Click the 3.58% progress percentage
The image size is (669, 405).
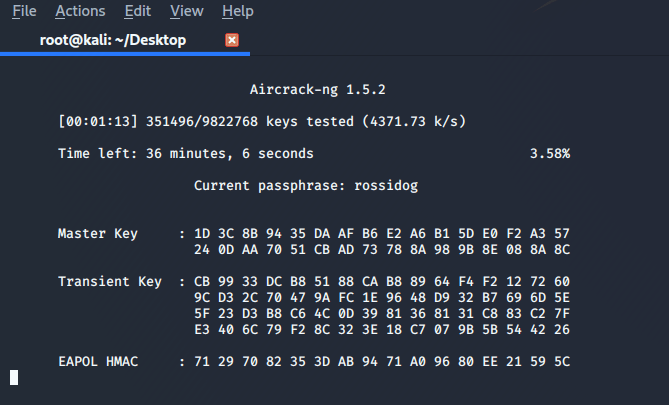coord(549,154)
